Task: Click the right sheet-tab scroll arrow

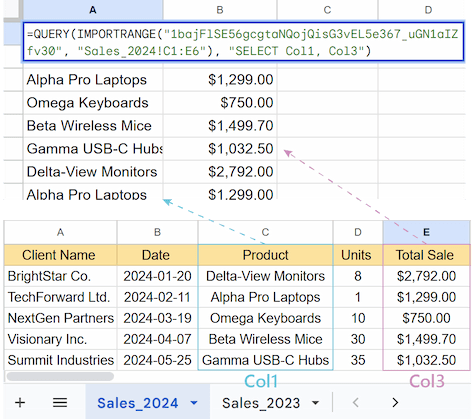Action: 395,403
